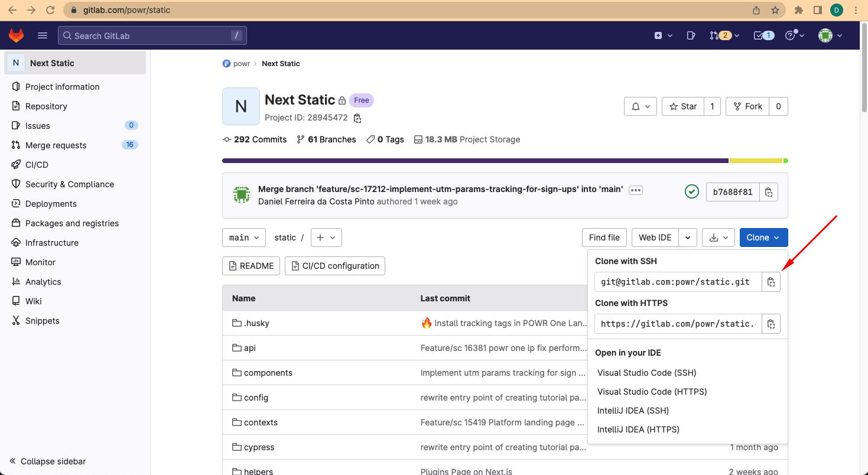Open the Issues shortcut in top bar
The height and width of the screenshot is (475, 868).
[691, 35]
